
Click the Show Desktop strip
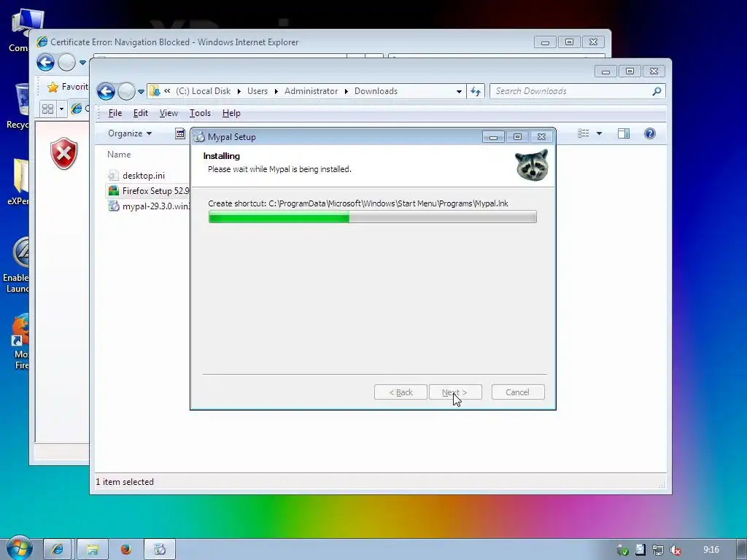(741, 550)
